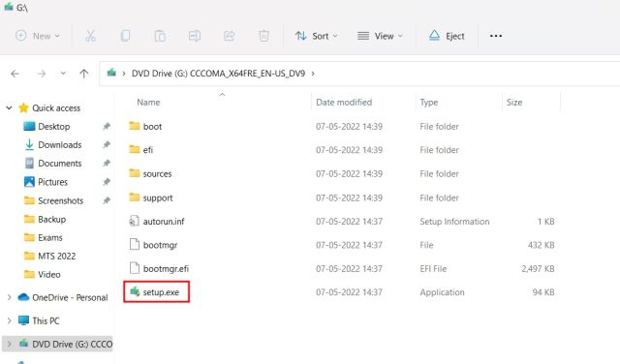The width and height of the screenshot is (620, 364).
Task: Unpin Documents using its pin icon
Action: click(107, 164)
